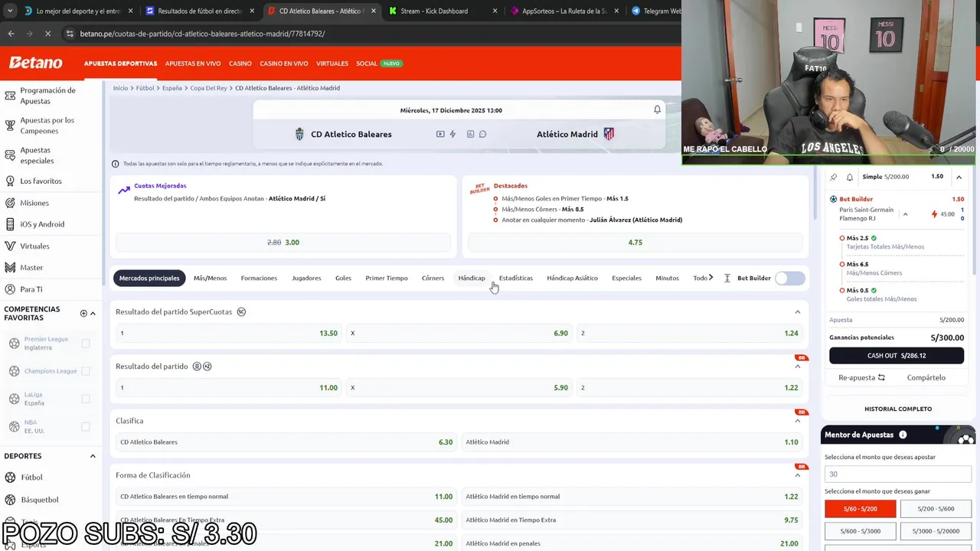Pick Atlético Madrid at 1.24 SuperCuotas

[x=689, y=334]
